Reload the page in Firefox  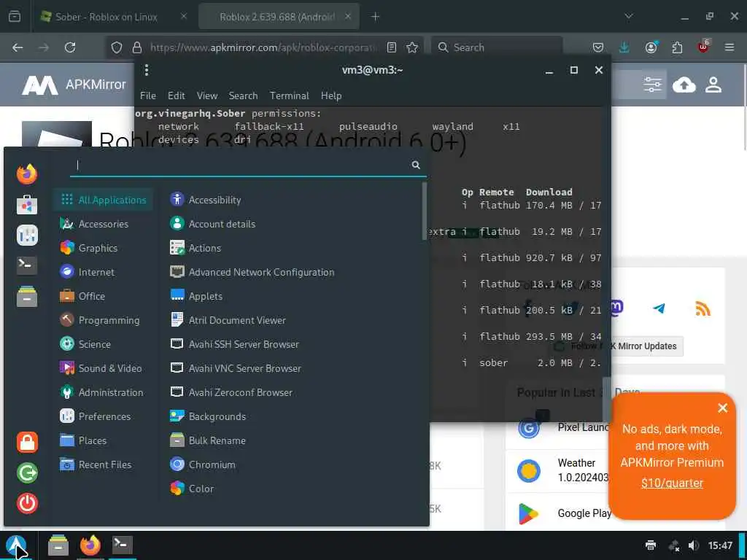tap(70, 47)
